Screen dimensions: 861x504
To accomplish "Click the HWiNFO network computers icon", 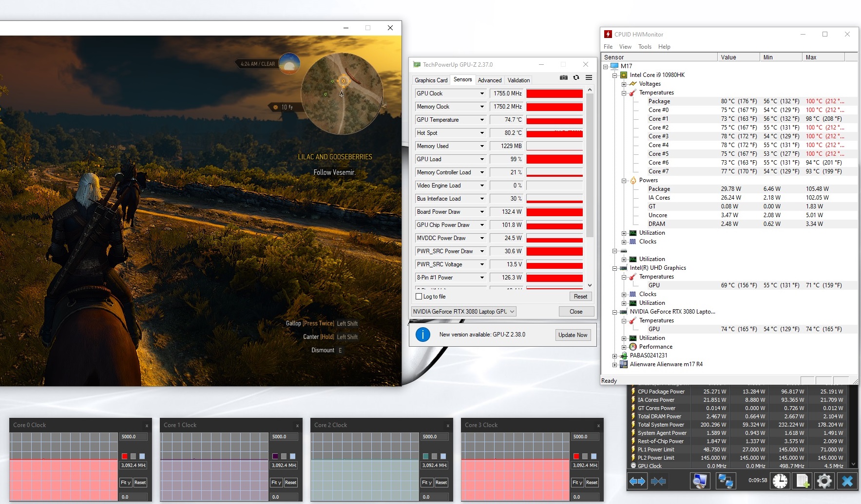I will pos(725,481).
